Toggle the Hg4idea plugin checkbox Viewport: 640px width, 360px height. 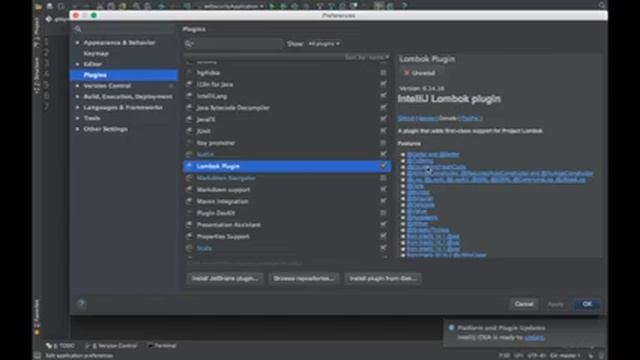point(383,73)
